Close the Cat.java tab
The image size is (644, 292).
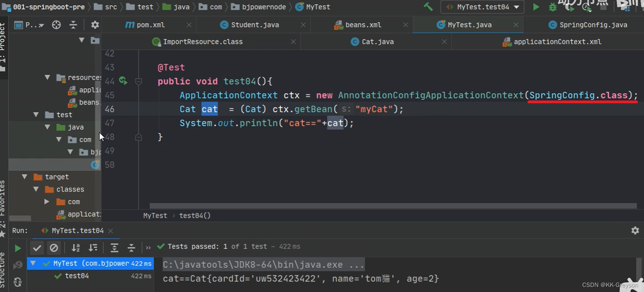click(x=444, y=42)
